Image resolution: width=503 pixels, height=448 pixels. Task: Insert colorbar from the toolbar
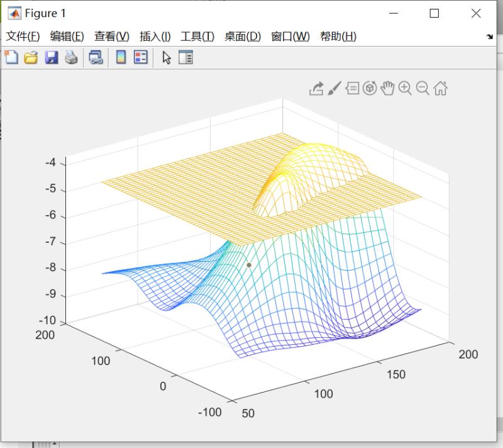pos(121,57)
